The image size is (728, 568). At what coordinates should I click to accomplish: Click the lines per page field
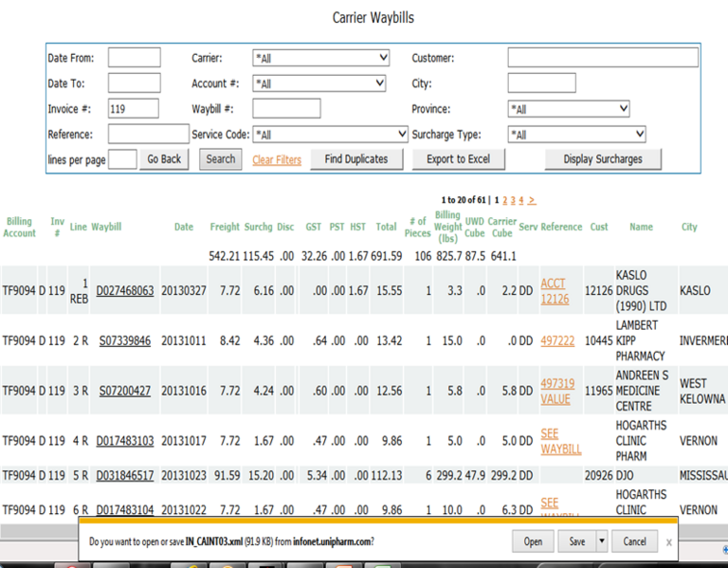pos(122,159)
